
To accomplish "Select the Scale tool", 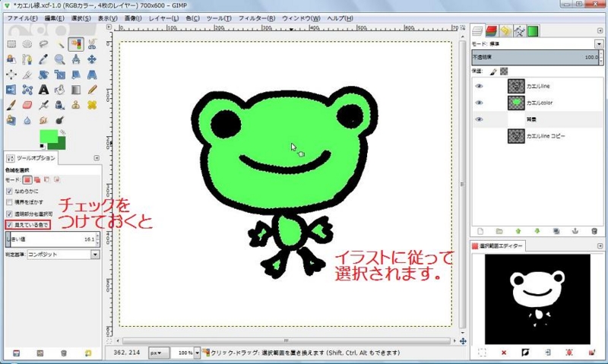I will [x=60, y=74].
